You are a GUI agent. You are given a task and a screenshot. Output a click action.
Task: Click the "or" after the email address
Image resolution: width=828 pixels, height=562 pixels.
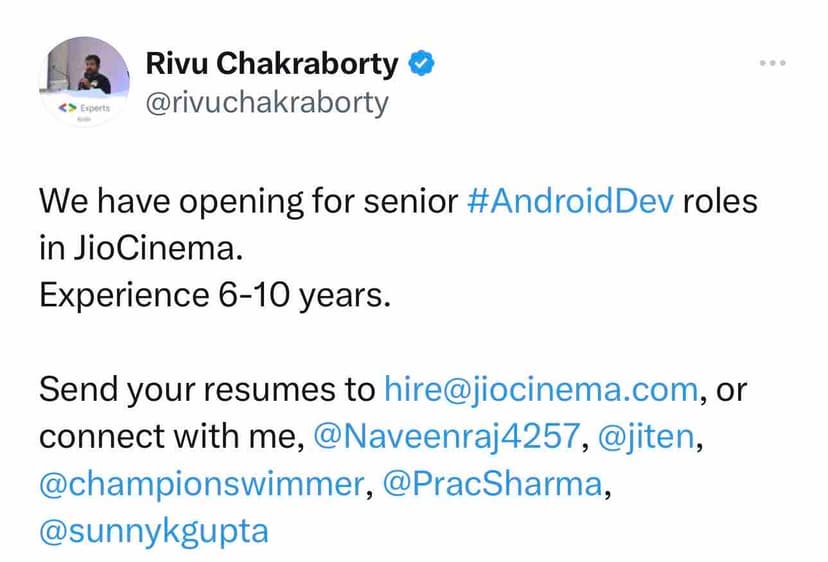coord(732,389)
